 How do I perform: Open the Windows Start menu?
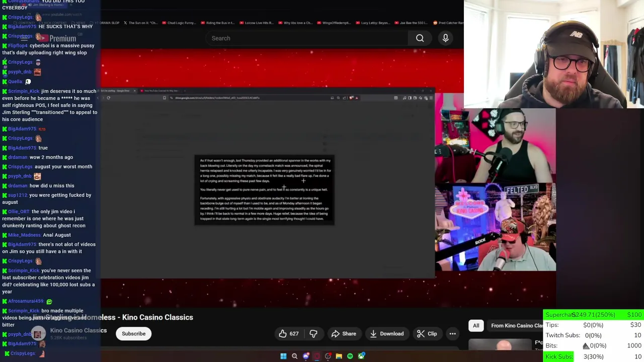click(x=283, y=356)
